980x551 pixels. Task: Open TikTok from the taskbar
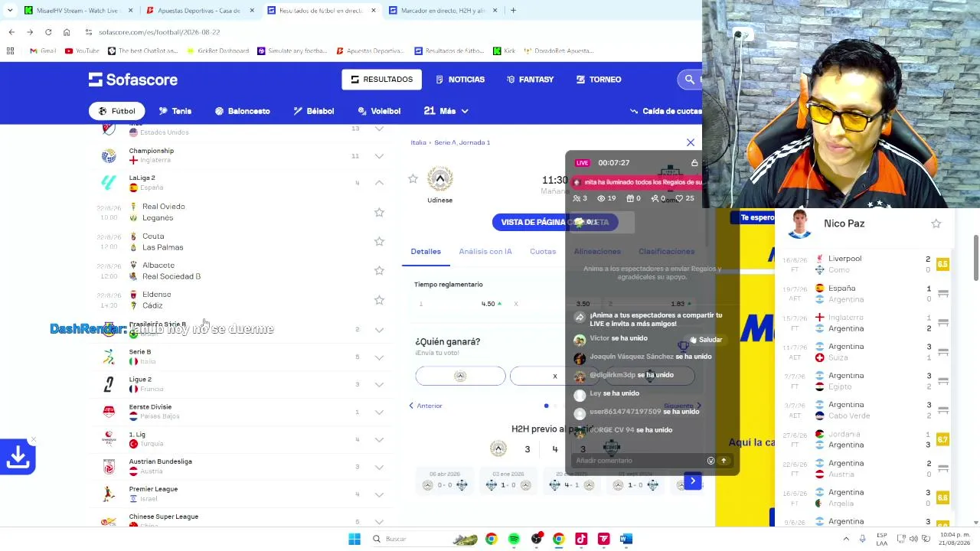[581, 539]
